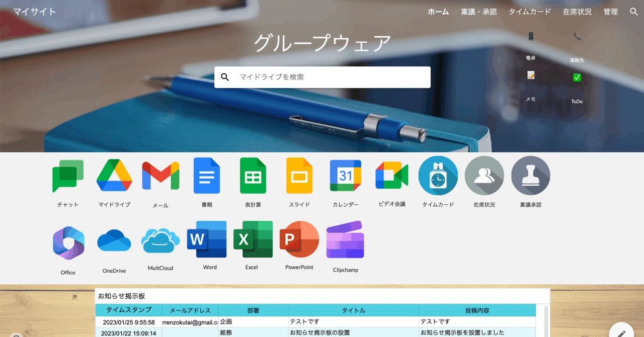Launch the PowerPoint icon
Screen dimensions: 644x337
point(299,239)
